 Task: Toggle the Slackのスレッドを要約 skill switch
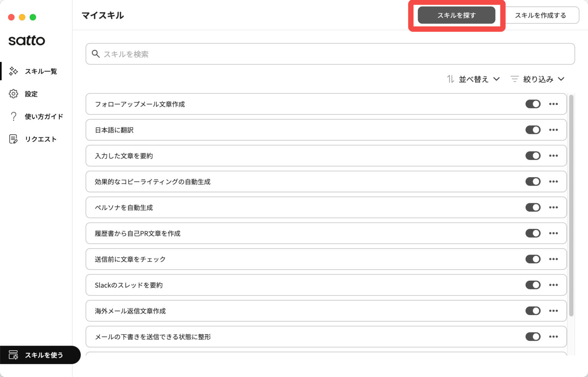pyautogui.click(x=533, y=285)
